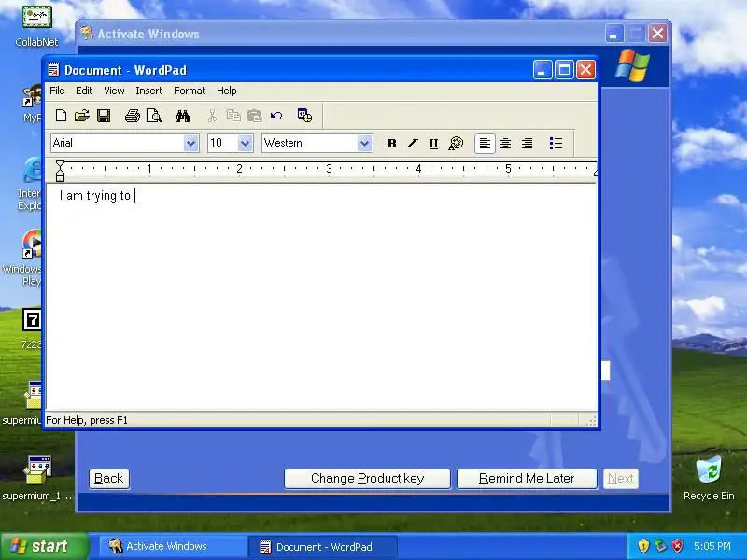Open the Edit menu
Viewport: 747px width, 560px height.
[x=84, y=91]
